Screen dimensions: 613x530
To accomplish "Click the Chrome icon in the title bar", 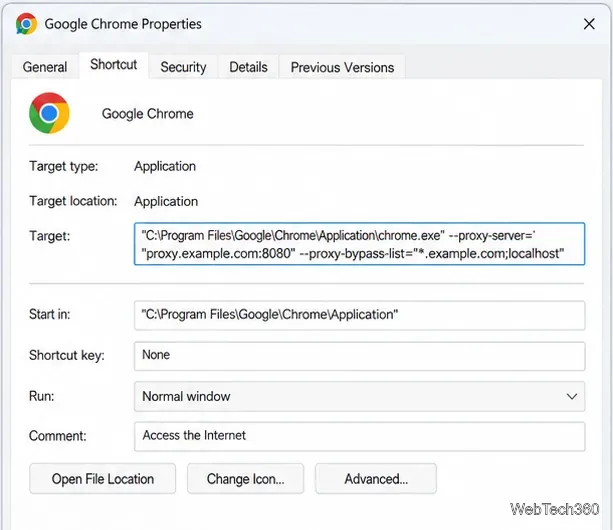I will [27, 24].
